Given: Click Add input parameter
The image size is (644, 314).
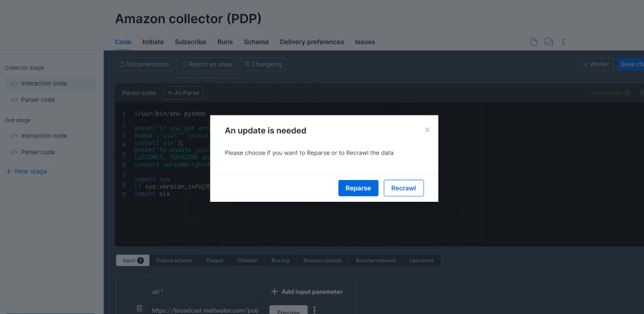Looking at the screenshot, I should click(307, 292).
